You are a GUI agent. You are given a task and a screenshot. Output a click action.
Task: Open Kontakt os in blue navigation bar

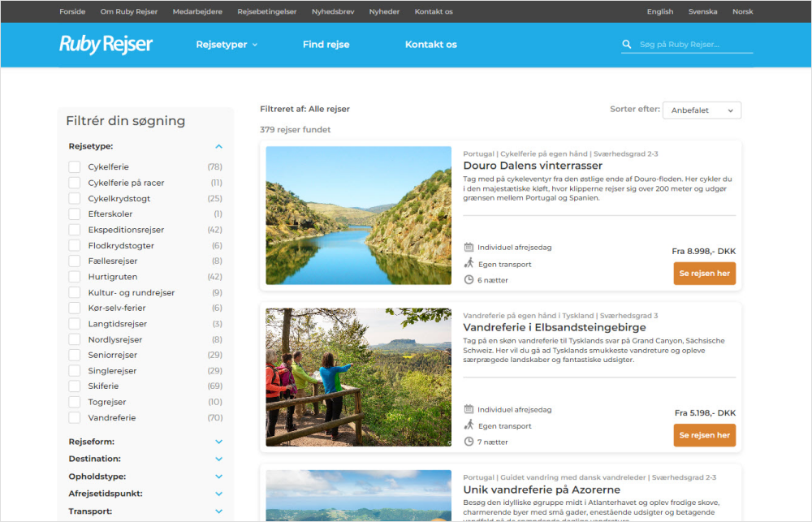coord(431,45)
